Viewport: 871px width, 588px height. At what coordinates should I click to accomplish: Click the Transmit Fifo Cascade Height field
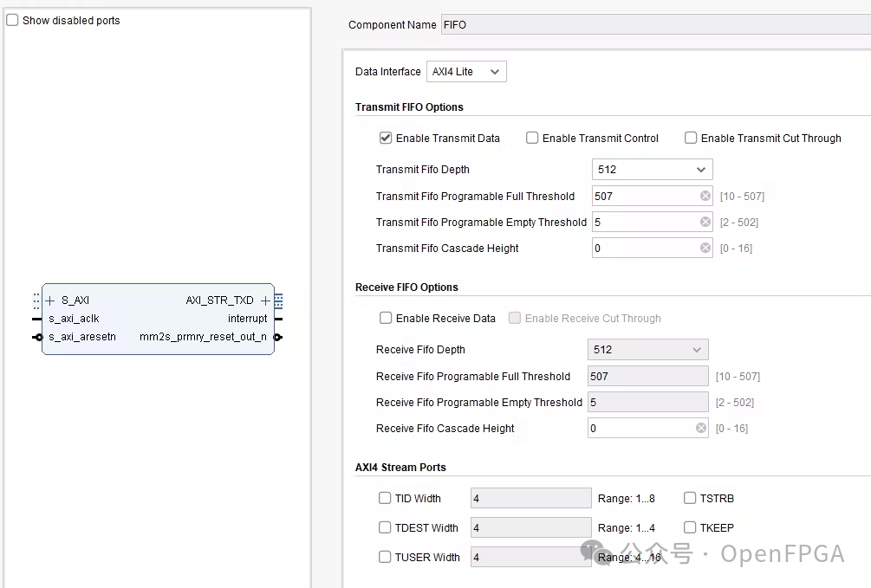(643, 249)
